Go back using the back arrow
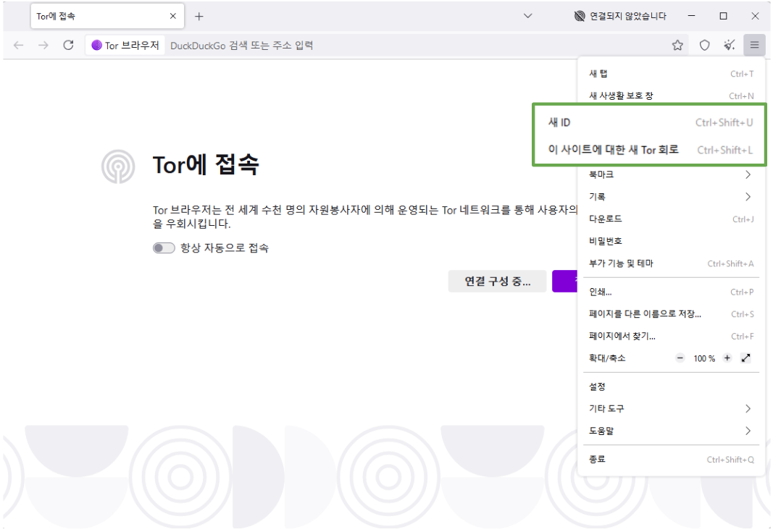 tap(17, 44)
